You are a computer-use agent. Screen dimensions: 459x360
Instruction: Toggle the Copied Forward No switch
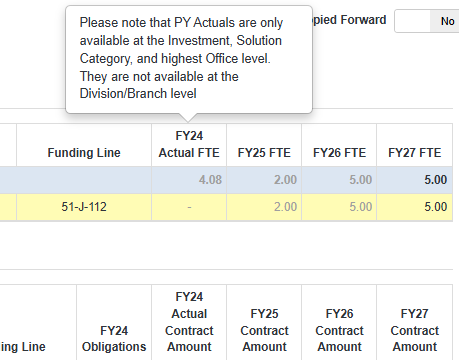pyautogui.click(x=427, y=21)
